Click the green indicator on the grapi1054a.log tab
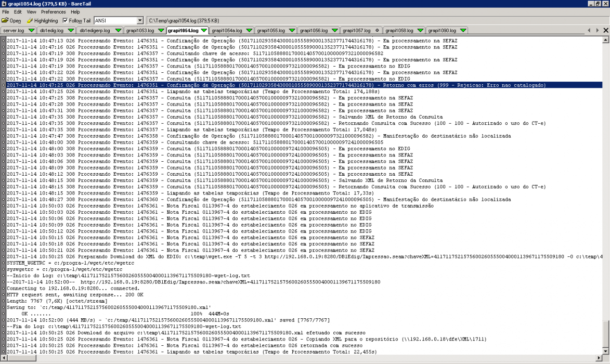 coord(250,30)
